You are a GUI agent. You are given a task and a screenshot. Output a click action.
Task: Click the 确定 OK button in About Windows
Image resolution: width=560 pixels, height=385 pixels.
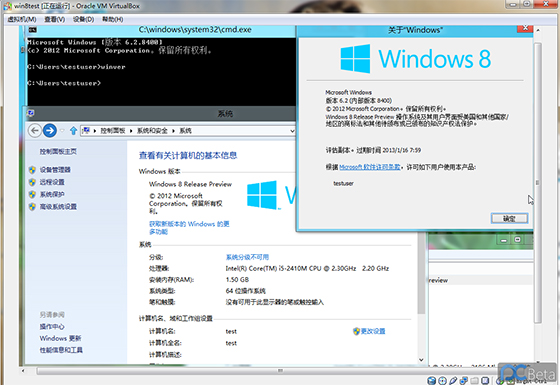click(x=509, y=218)
